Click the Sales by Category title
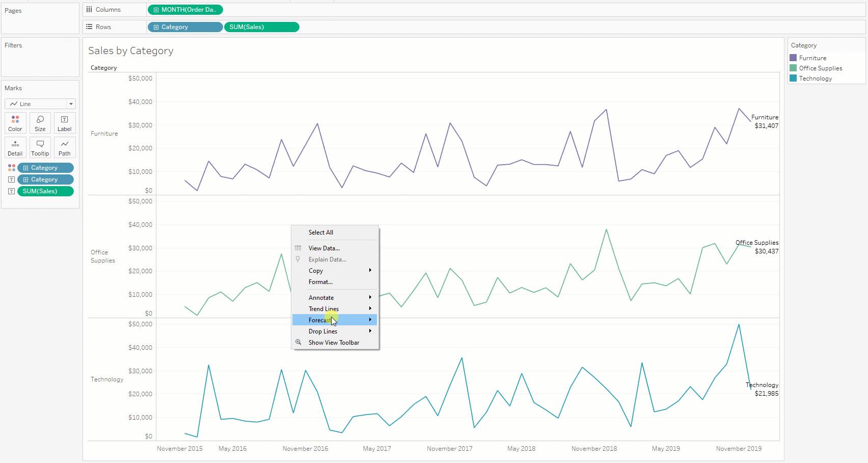This screenshot has width=868, height=463. (x=131, y=50)
